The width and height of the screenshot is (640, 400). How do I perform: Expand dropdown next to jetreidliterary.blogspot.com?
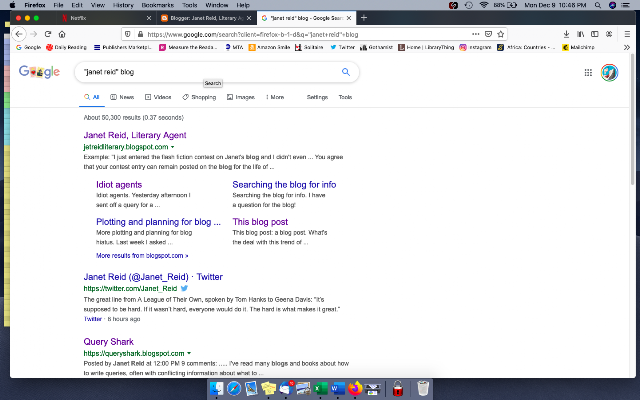pos(173,147)
